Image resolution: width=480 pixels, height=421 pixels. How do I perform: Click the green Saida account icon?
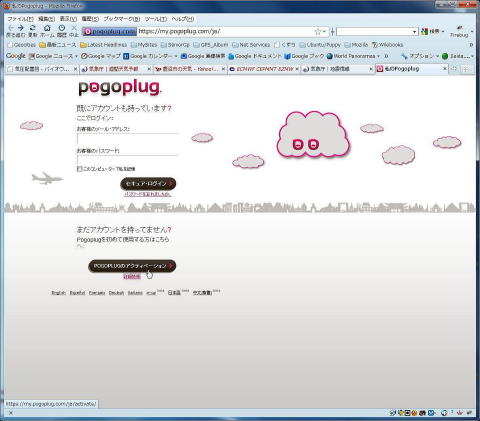pyautogui.click(x=445, y=56)
